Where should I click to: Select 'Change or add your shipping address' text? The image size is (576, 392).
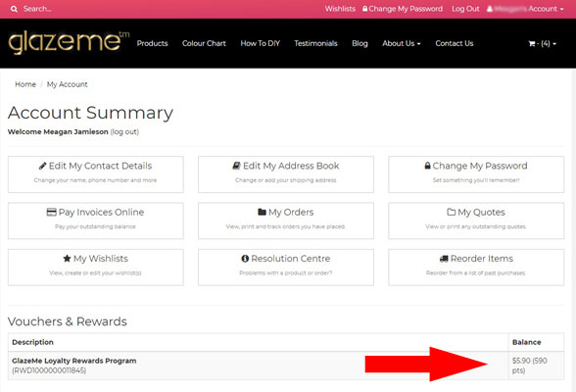click(x=286, y=180)
